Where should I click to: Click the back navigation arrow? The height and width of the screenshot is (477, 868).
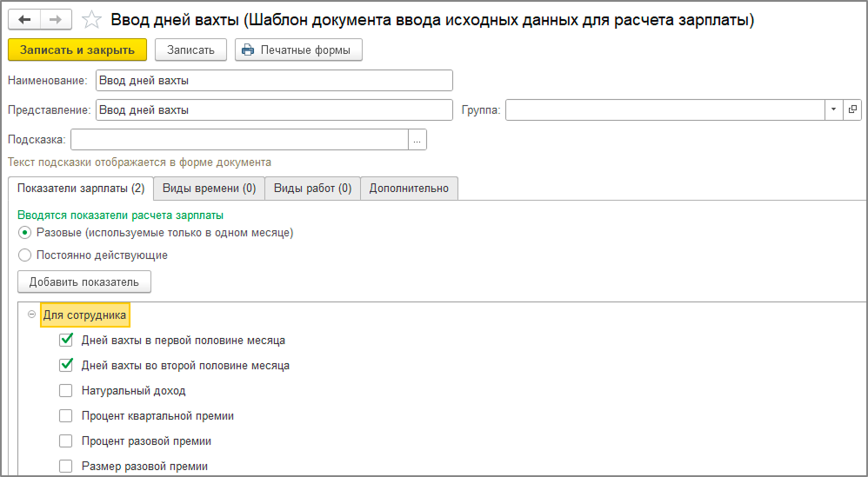coord(24,19)
